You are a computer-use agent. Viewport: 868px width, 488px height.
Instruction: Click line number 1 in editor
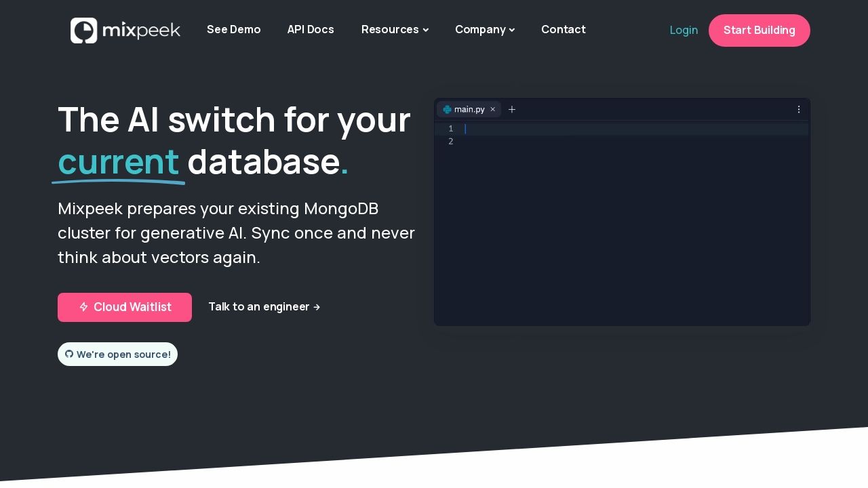pos(451,129)
